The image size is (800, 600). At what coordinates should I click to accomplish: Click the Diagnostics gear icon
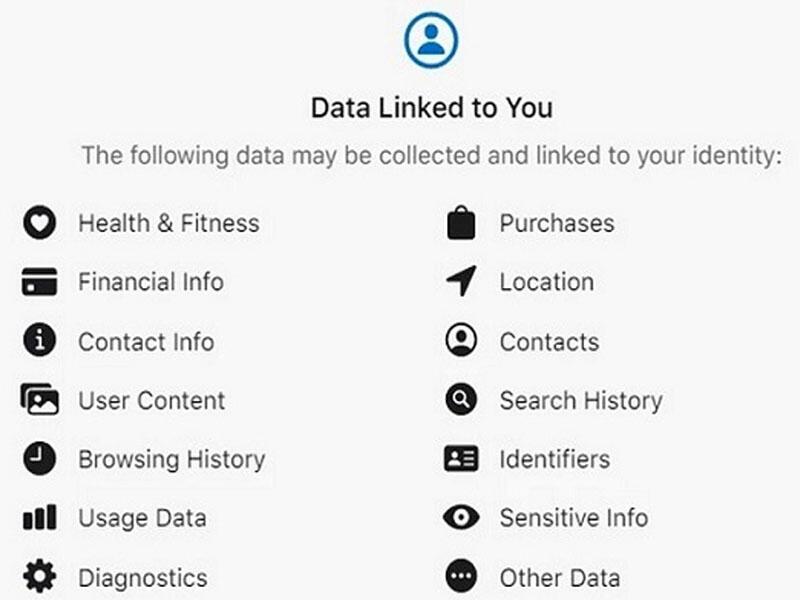pos(39,577)
